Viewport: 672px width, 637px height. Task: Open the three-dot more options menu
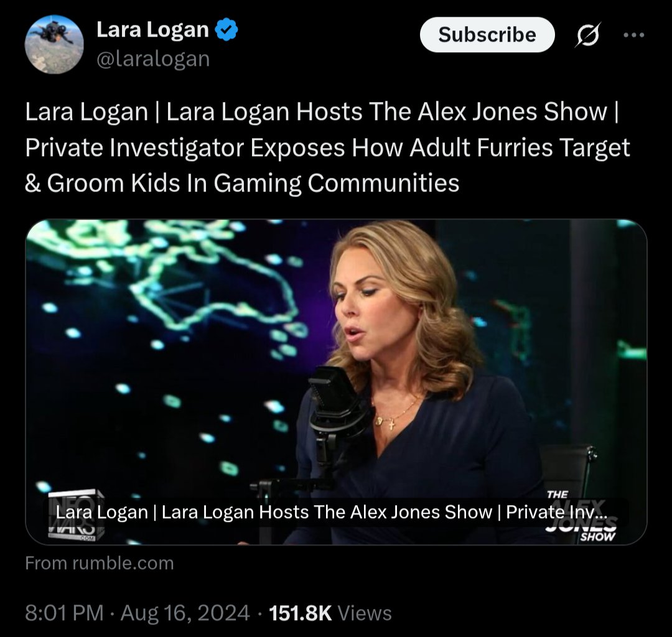[x=634, y=35]
